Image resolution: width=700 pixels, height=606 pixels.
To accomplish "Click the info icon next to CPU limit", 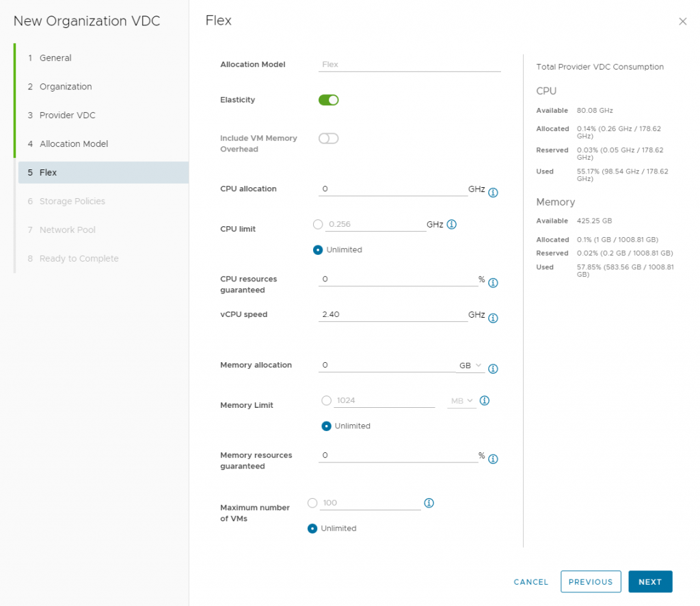I will (451, 224).
